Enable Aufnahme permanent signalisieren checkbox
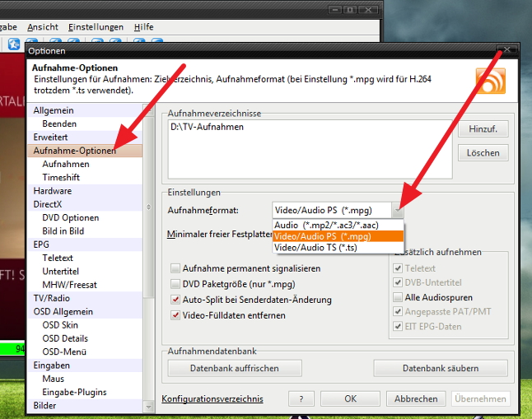532x419 pixels. (175, 268)
